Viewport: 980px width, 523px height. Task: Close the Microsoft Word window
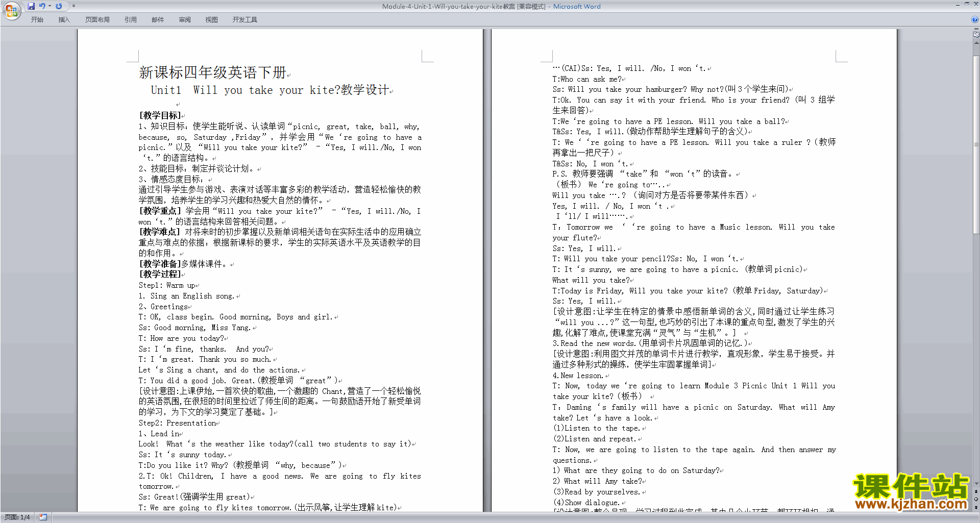coord(975,4)
